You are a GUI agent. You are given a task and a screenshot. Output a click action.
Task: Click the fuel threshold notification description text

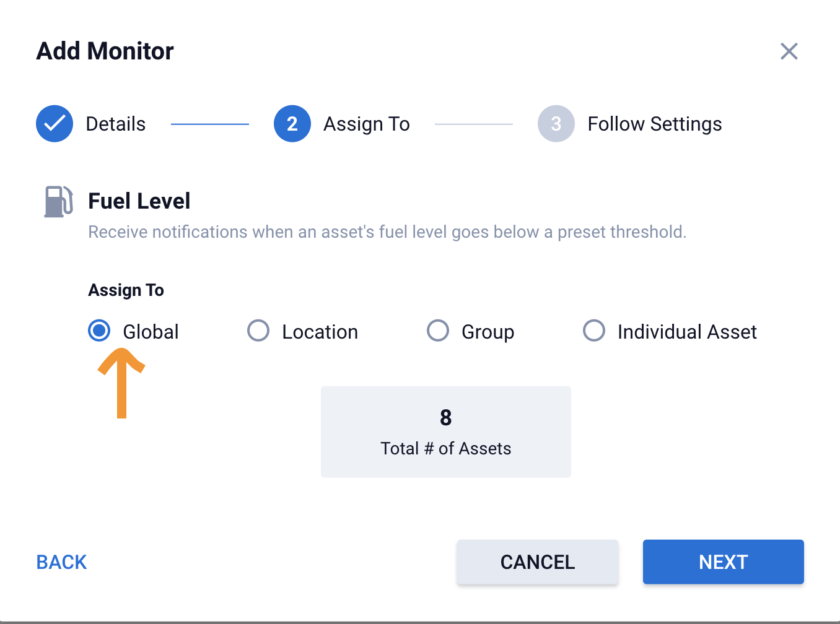tap(387, 232)
